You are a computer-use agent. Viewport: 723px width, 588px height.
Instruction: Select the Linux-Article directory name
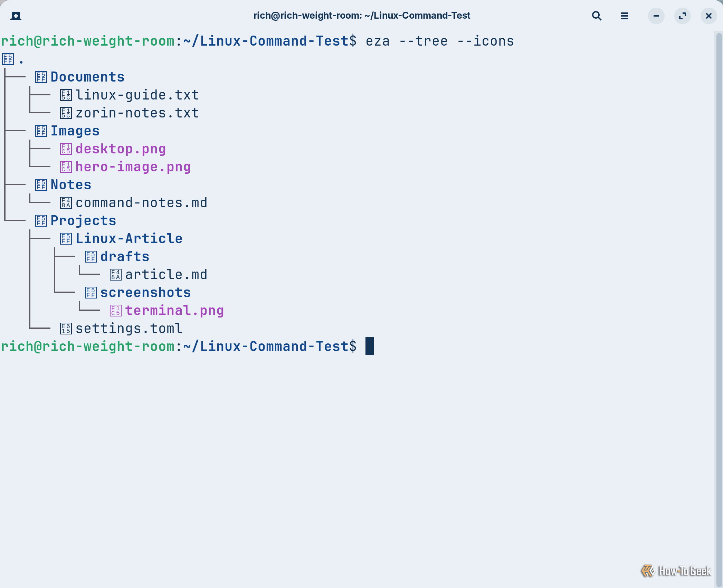pyautogui.click(x=129, y=239)
